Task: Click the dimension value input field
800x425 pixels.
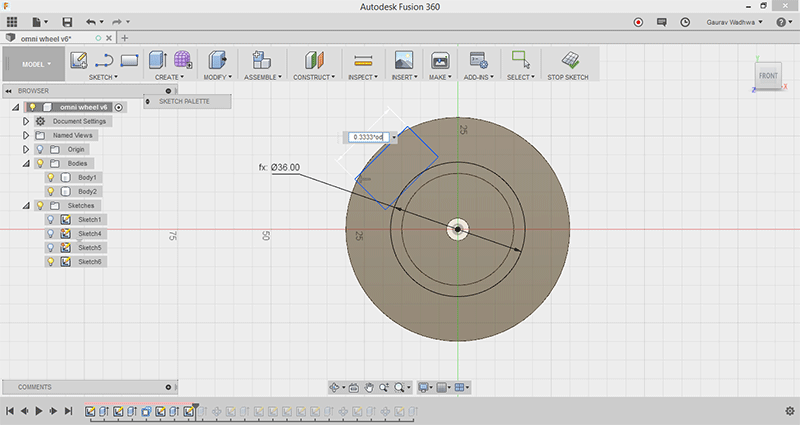Action: 368,137
